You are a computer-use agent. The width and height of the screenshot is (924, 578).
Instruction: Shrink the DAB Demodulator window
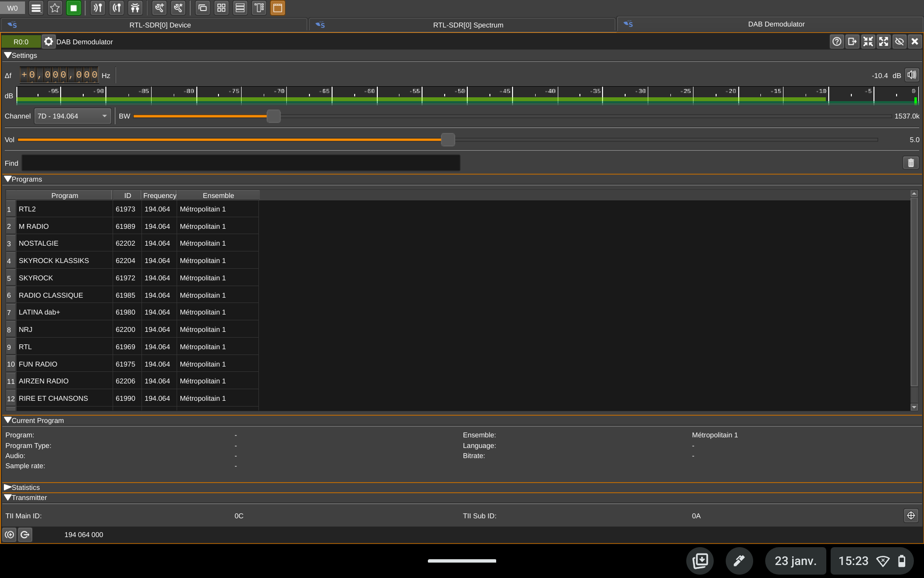[868, 42]
